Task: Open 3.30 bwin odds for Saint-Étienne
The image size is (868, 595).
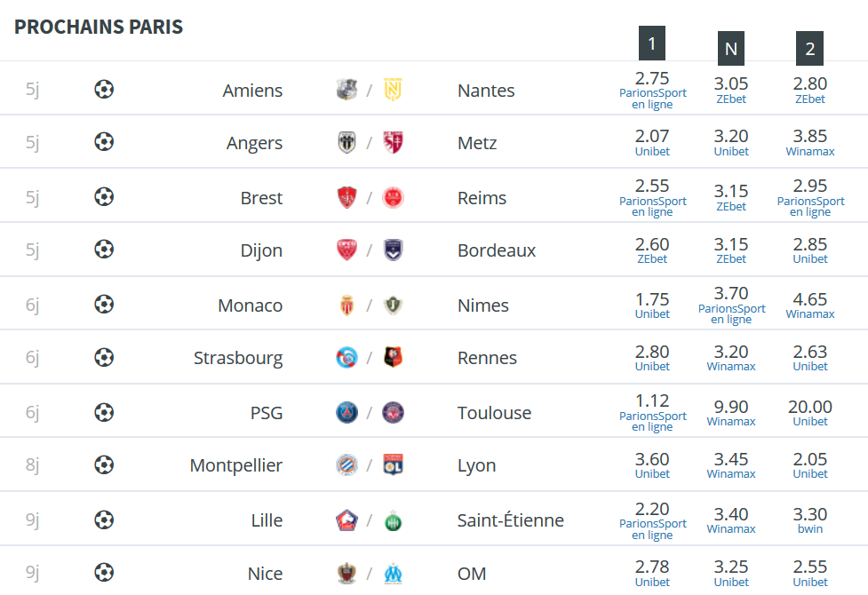Action: (810, 520)
